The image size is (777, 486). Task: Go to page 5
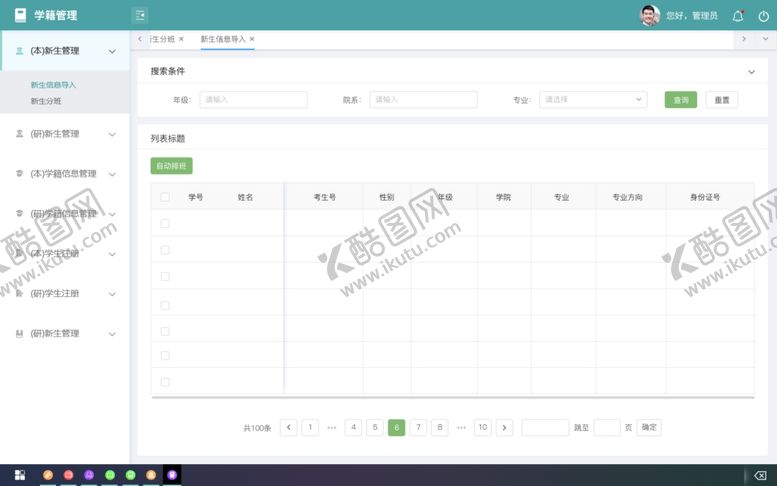(x=375, y=427)
